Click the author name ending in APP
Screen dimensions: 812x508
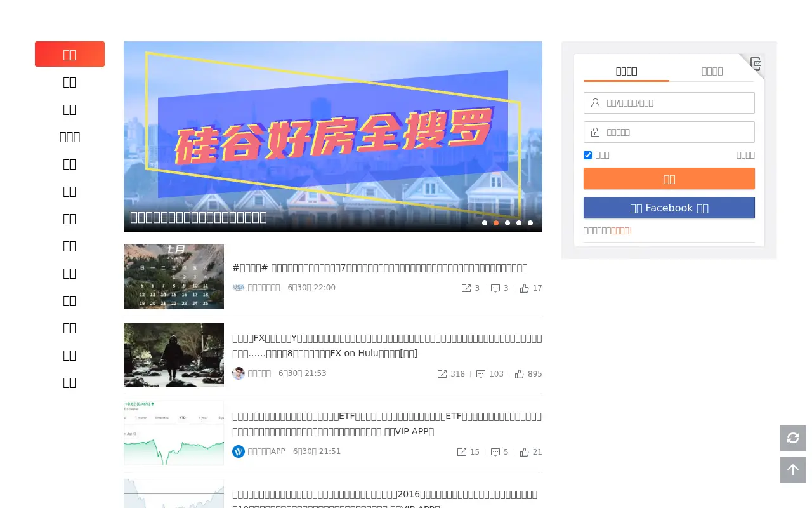pyautogui.click(x=266, y=451)
